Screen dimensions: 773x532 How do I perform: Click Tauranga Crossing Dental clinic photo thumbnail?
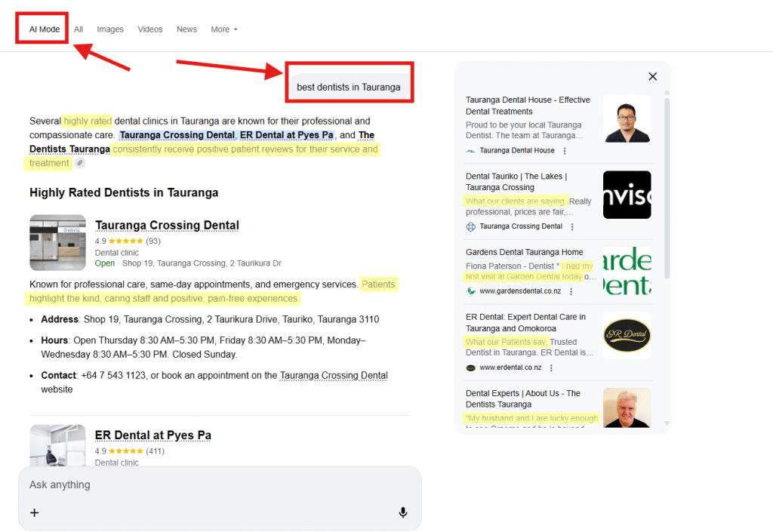(57, 242)
